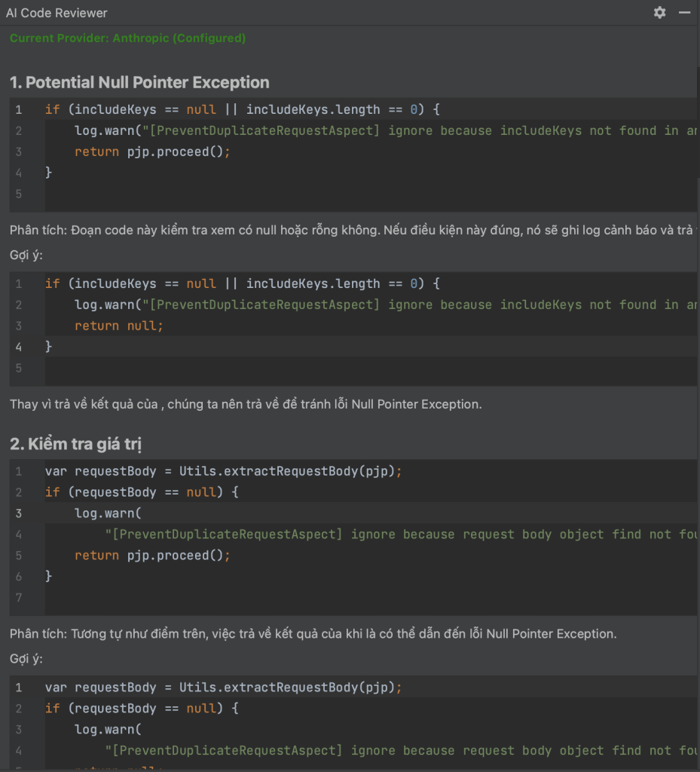Place cursor on first var requestBody line
The width and height of the screenshot is (700, 772).
(x=223, y=471)
